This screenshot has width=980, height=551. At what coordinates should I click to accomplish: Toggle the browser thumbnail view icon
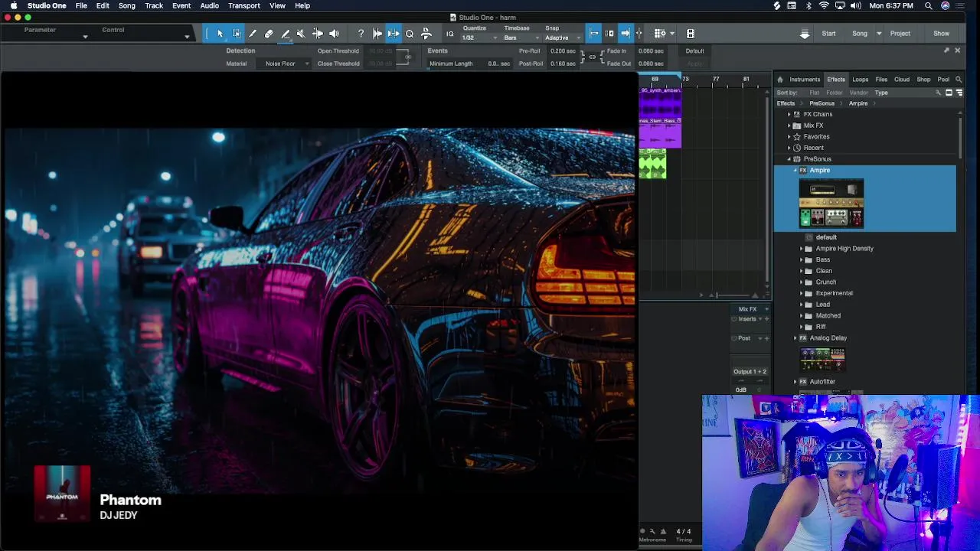949,93
